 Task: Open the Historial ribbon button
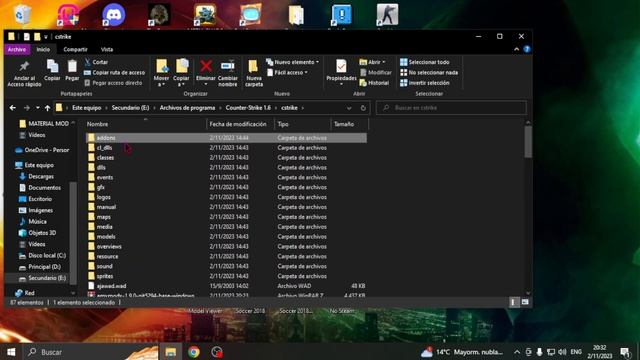[x=374, y=83]
